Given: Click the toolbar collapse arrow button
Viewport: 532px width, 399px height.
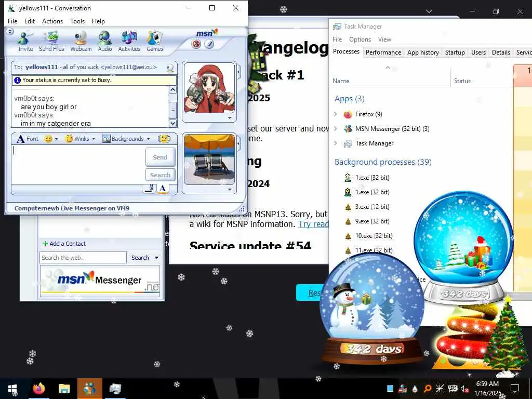Looking at the screenshot, I should [x=10, y=32].
